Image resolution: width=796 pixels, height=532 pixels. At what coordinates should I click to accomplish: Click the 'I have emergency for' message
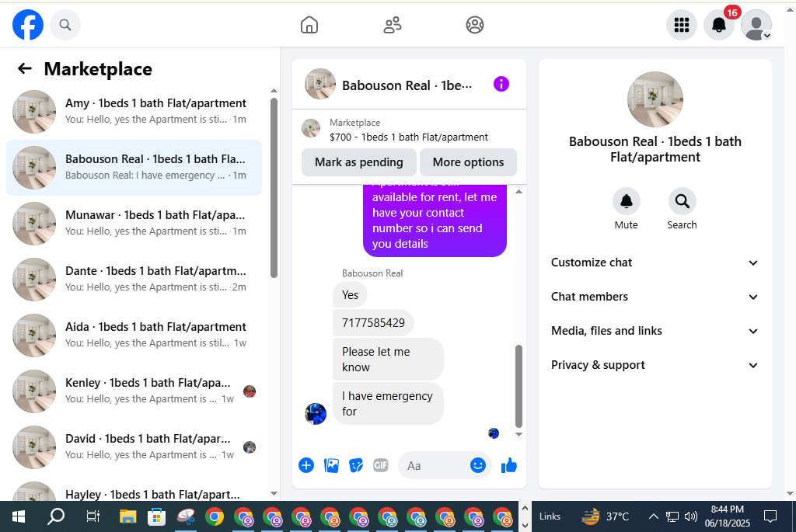click(x=388, y=404)
